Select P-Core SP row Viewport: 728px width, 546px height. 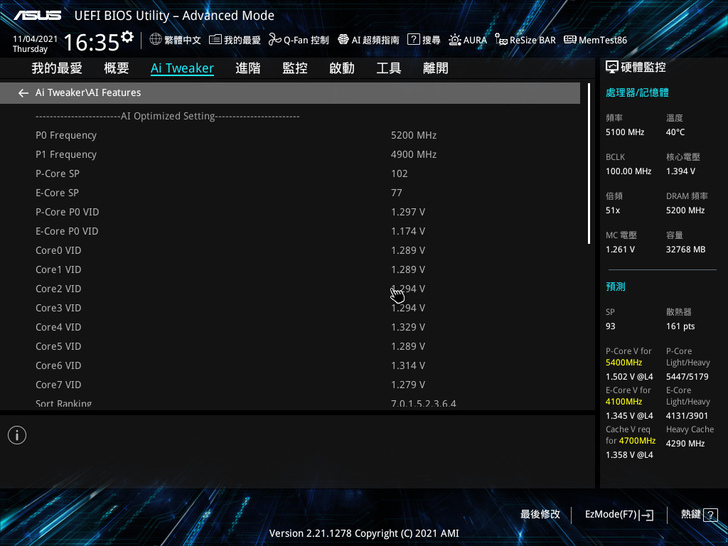290,174
